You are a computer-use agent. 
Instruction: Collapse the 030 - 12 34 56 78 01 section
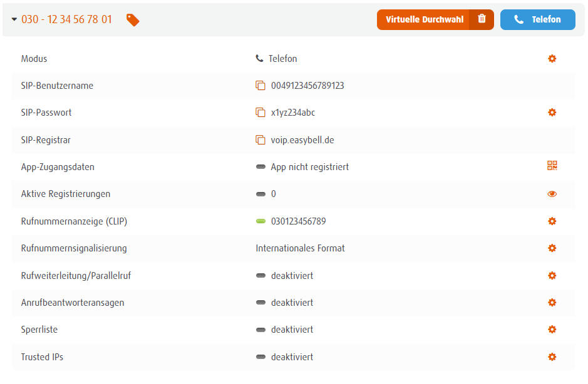pyautogui.click(x=14, y=19)
